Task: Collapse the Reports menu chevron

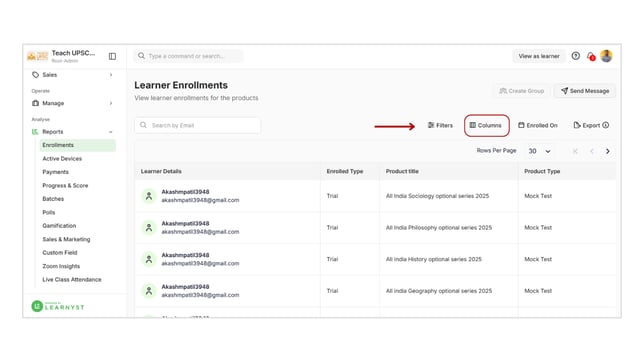Action: [x=111, y=132]
